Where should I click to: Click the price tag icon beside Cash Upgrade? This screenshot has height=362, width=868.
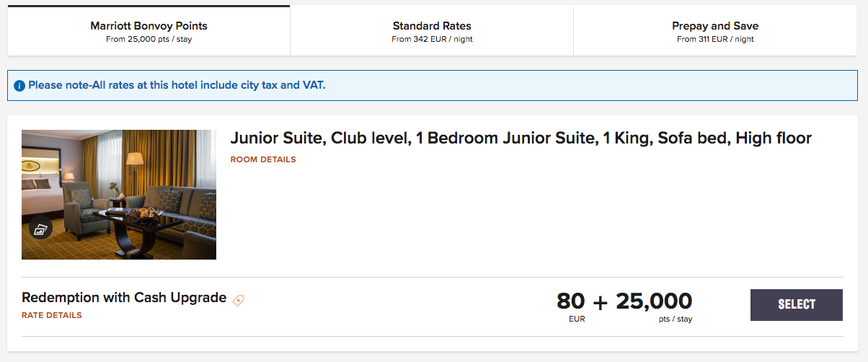239,300
